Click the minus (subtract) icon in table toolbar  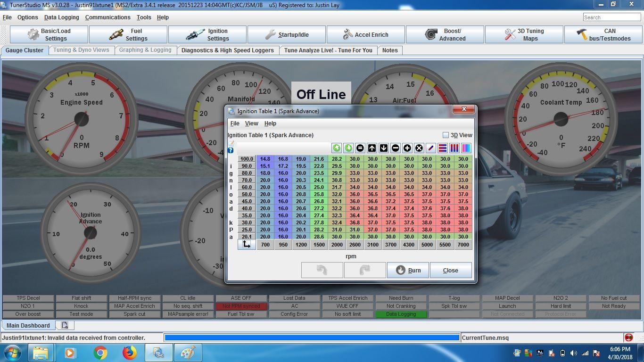pos(396,148)
